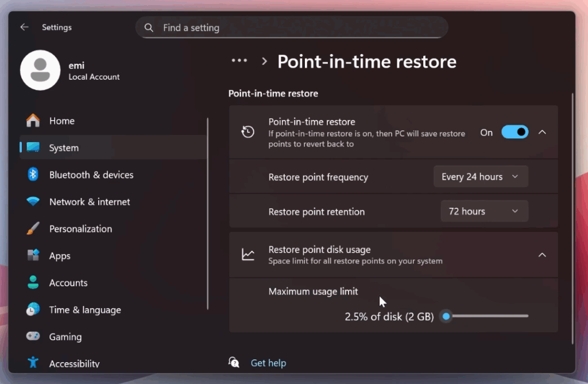588x384 pixels.
Task: Open the Restore point retention dropdown
Action: [x=484, y=211]
